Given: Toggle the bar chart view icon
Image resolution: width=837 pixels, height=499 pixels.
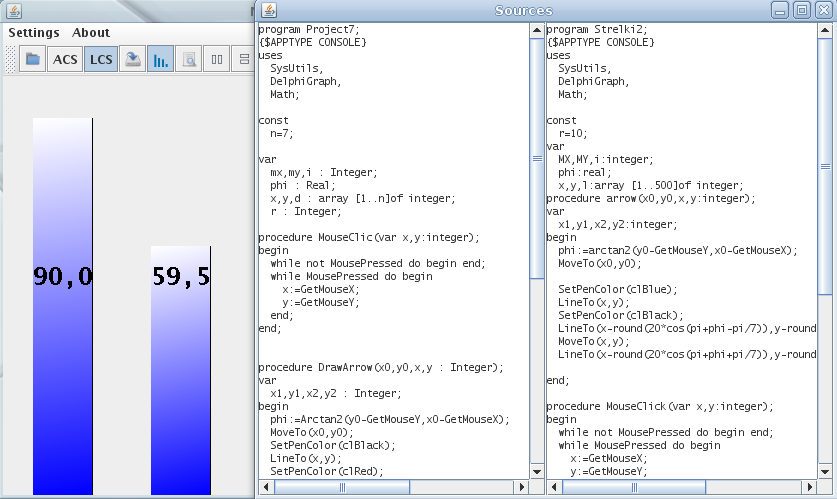Looking at the screenshot, I should click(x=161, y=59).
